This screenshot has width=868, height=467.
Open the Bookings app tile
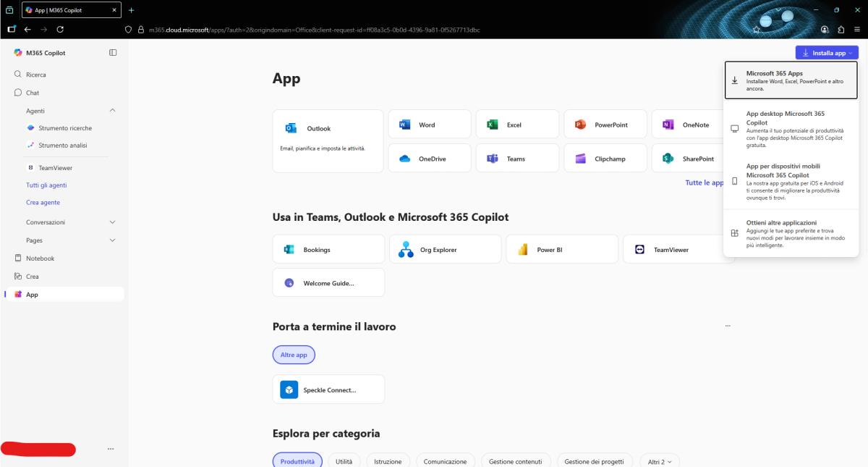click(x=328, y=249)
